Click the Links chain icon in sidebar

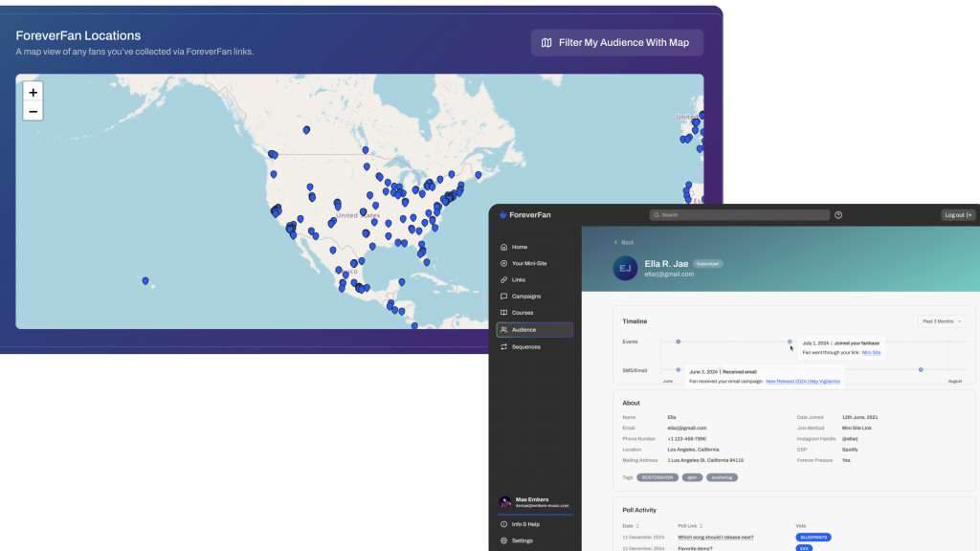pyautogui.click(x=504, y=279)
